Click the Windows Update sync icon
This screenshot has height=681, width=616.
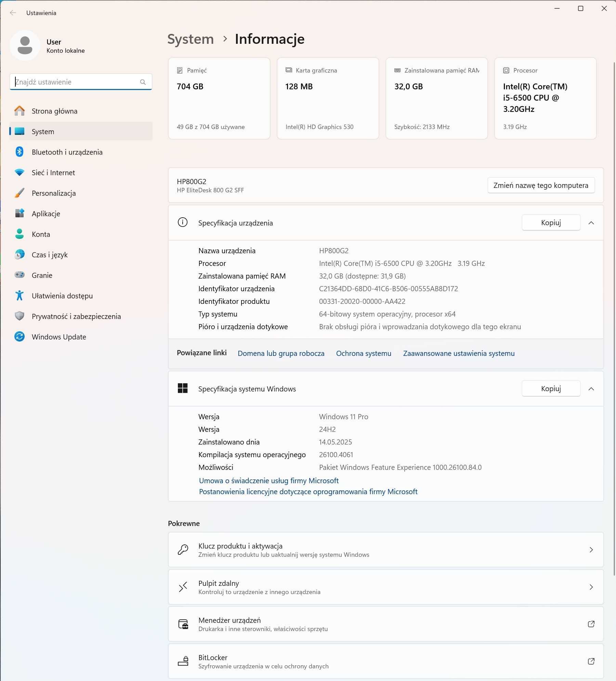[19, 337]
